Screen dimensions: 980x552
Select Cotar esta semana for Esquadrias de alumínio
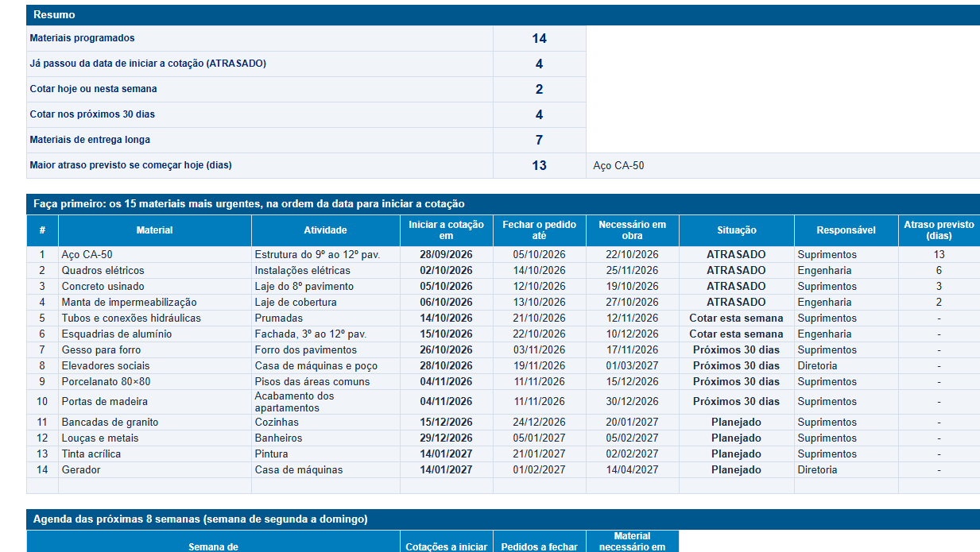coord(736,334)
